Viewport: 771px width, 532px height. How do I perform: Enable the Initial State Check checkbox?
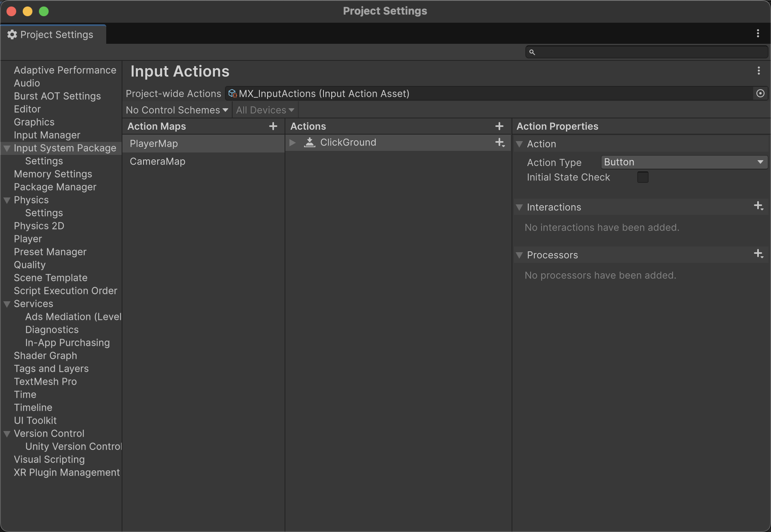642,177
